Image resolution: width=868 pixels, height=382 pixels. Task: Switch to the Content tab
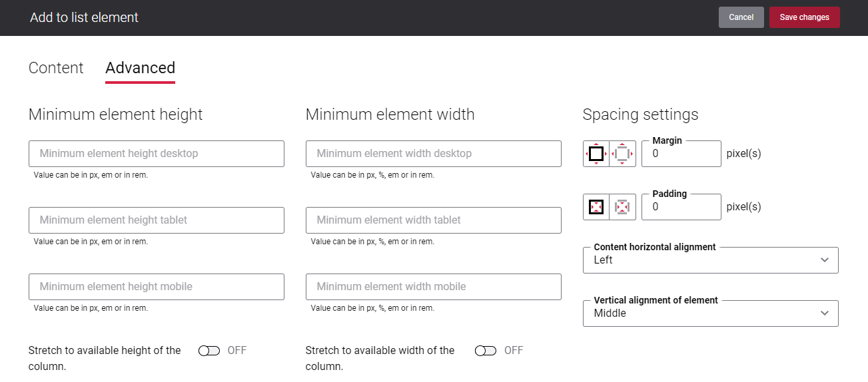point(56,68)
